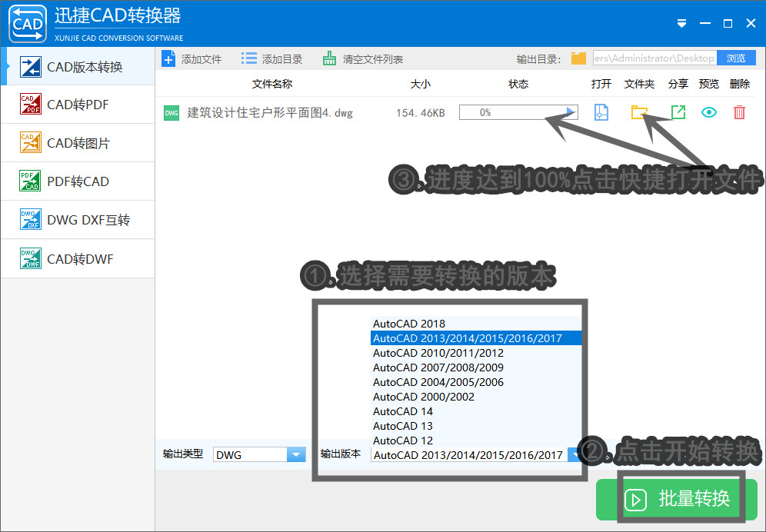Open the CAD版本转换 sidebar tab
The height and width of the screenshot is (532, 766).
tap(78, 66)
